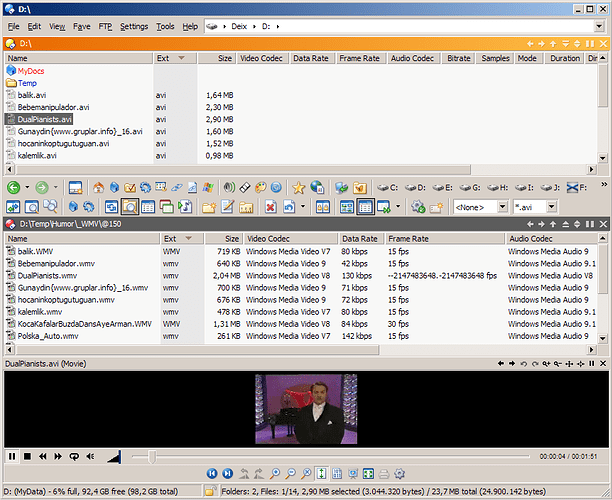Switch to Details view mode icon

(x=365, y=207)
